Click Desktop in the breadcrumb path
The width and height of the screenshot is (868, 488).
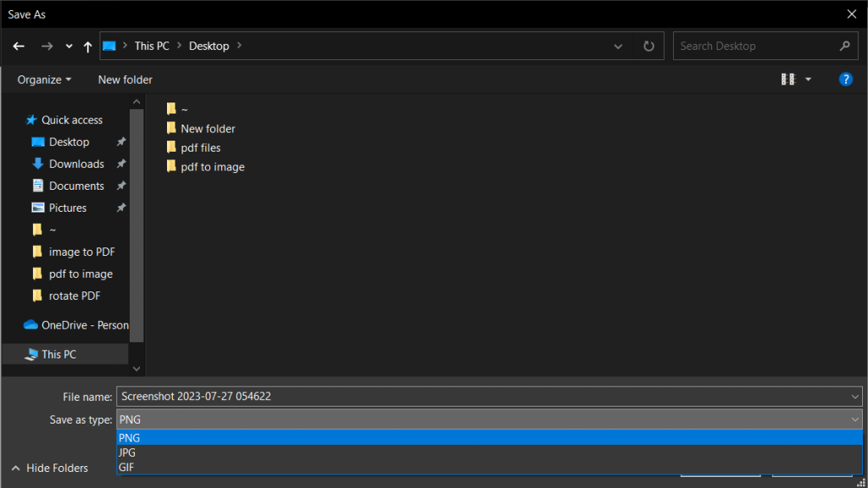click(x=210, y=46)
